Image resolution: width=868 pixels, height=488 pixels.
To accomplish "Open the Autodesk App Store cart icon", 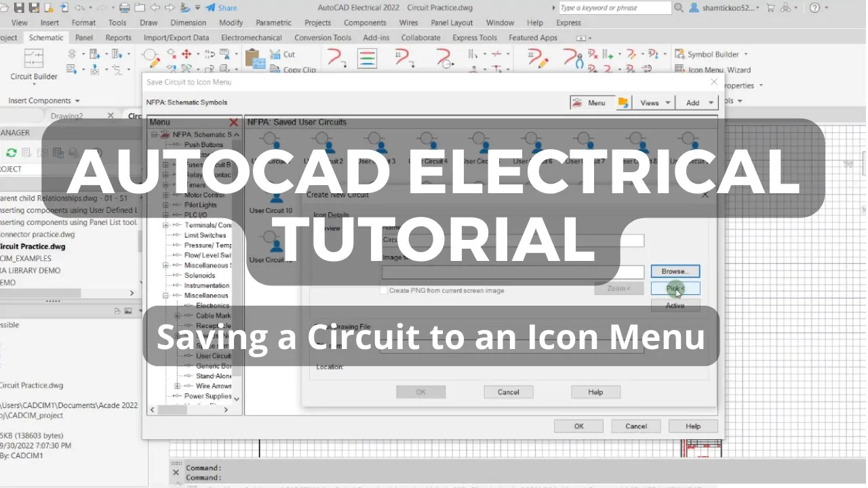I will [770, 7].
